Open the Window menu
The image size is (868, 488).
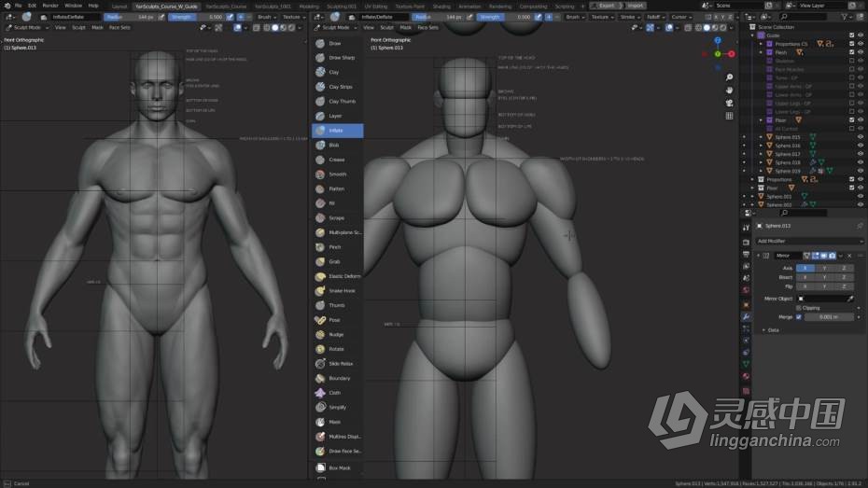(x=73, y=6)
